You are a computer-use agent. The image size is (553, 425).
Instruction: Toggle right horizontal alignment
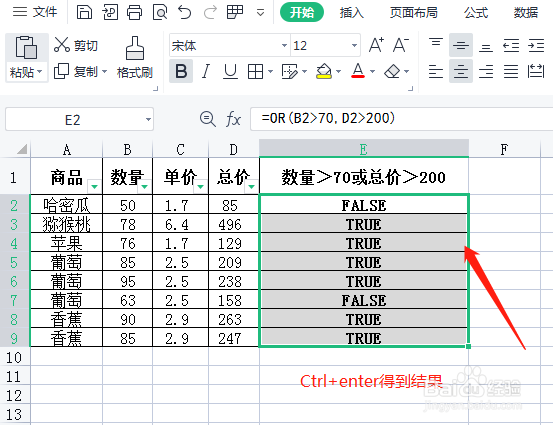click(x=486, y=71)
